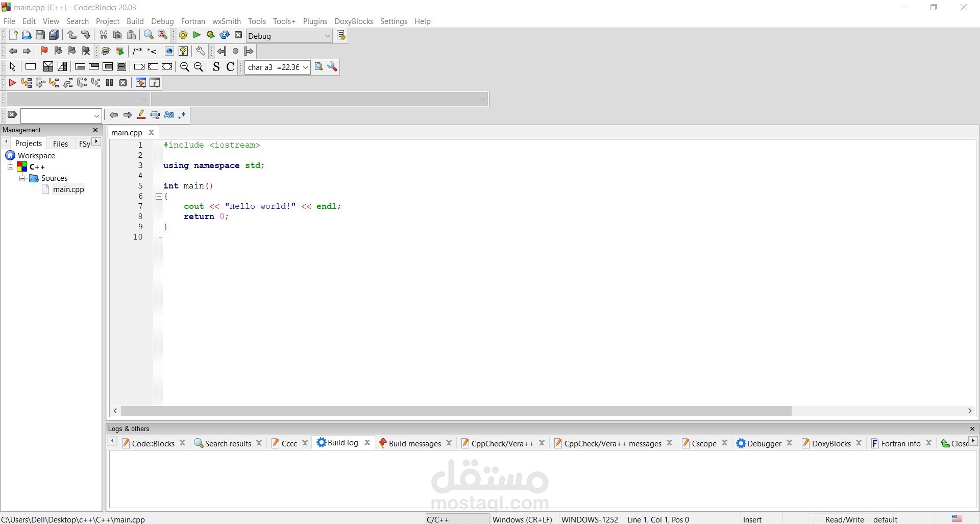Open debugger info dropdown icon
The image size is (980, 524).
(x=155, y=83)
